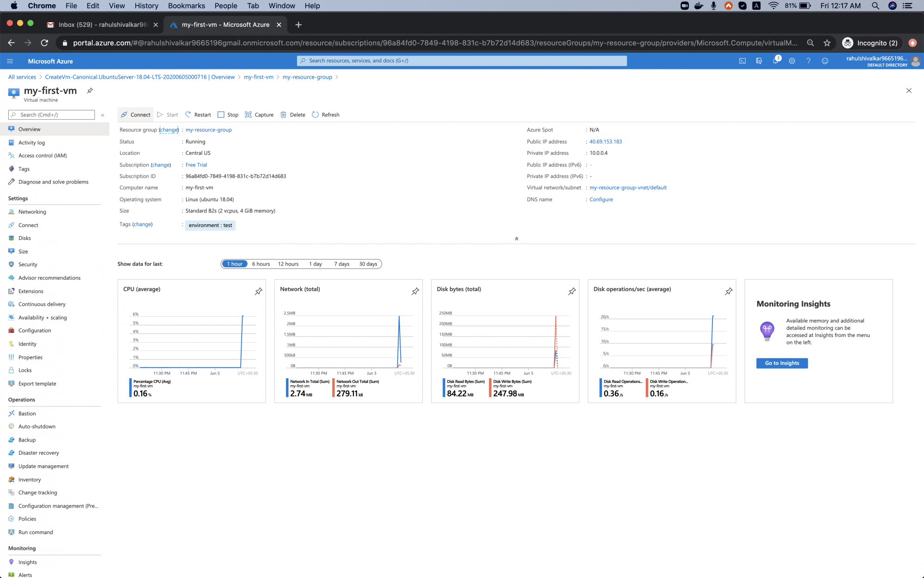Pin the Network total chart

[x=415, y=291]
